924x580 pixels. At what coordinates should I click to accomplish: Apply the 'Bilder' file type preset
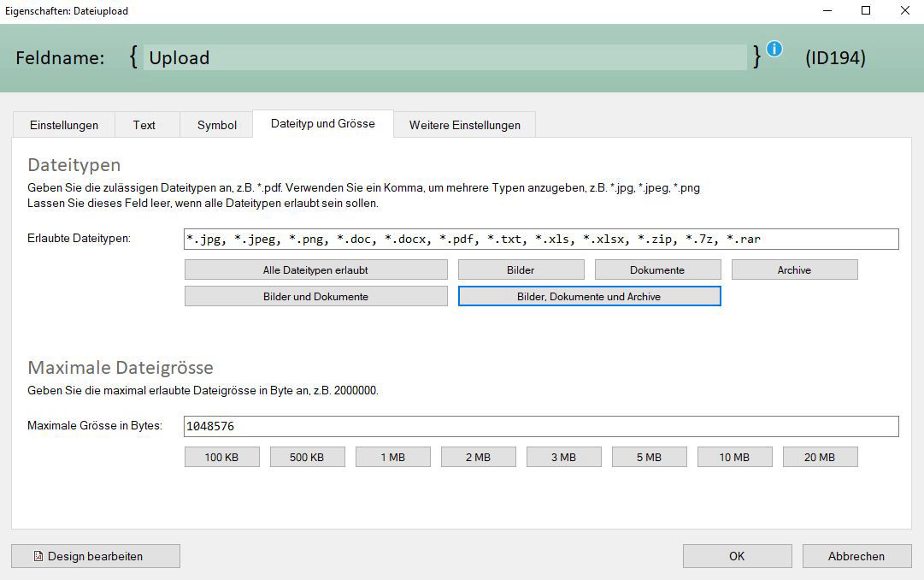520,269
